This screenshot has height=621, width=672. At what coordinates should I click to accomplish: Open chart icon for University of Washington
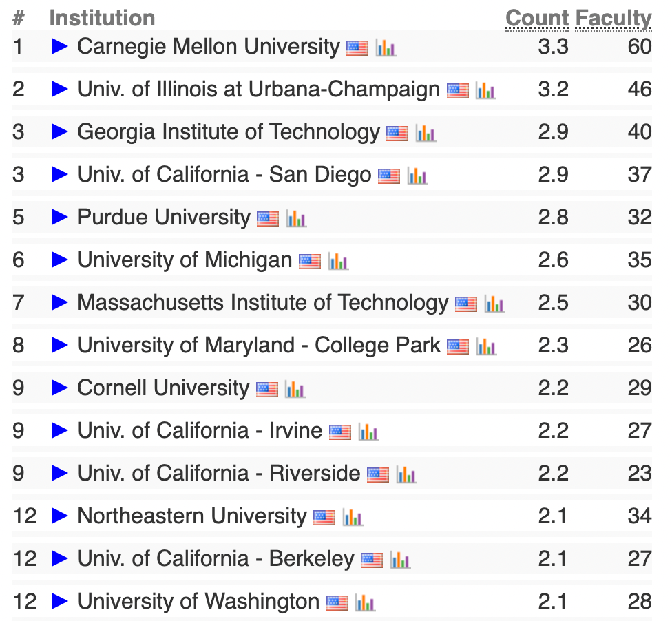(366, 602)
